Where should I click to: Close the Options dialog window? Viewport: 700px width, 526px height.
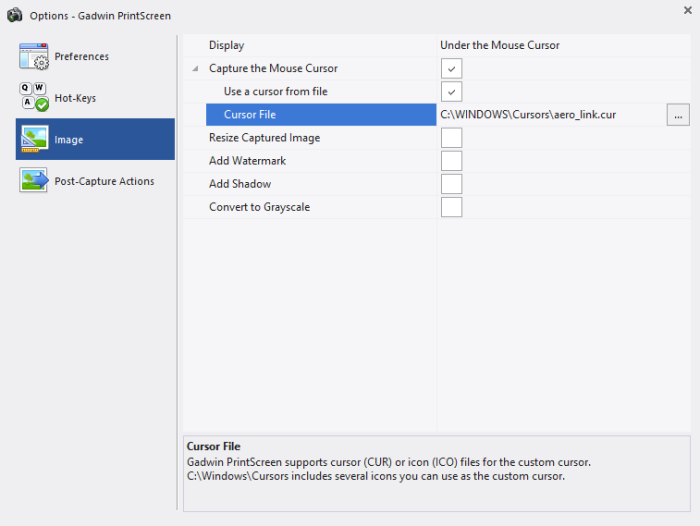pos(688,10)
